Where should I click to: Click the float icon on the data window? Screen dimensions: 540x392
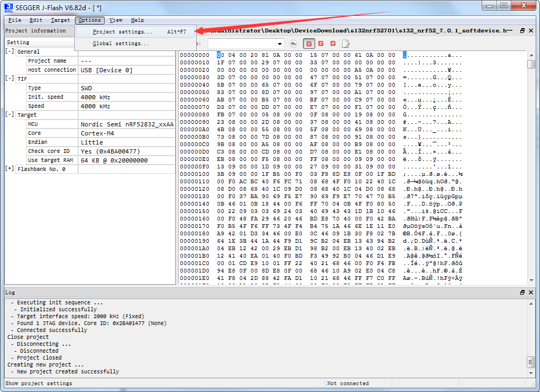coord(522,30)
